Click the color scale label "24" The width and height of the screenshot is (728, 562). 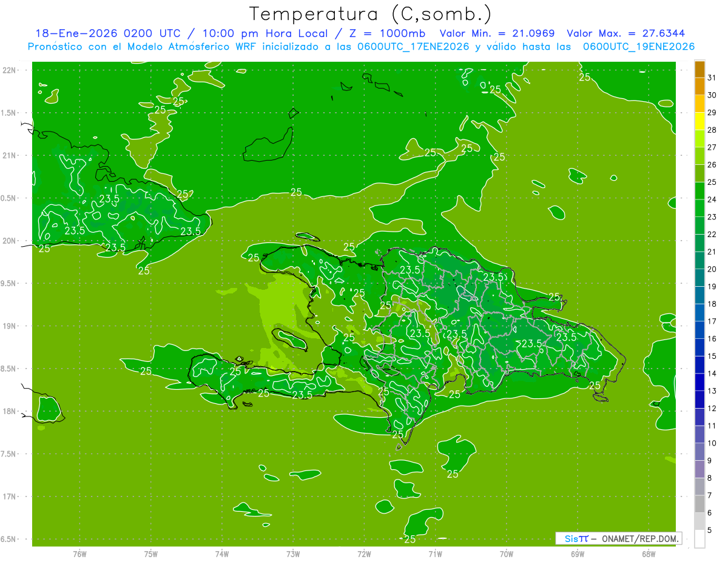[x=712, y=199]
